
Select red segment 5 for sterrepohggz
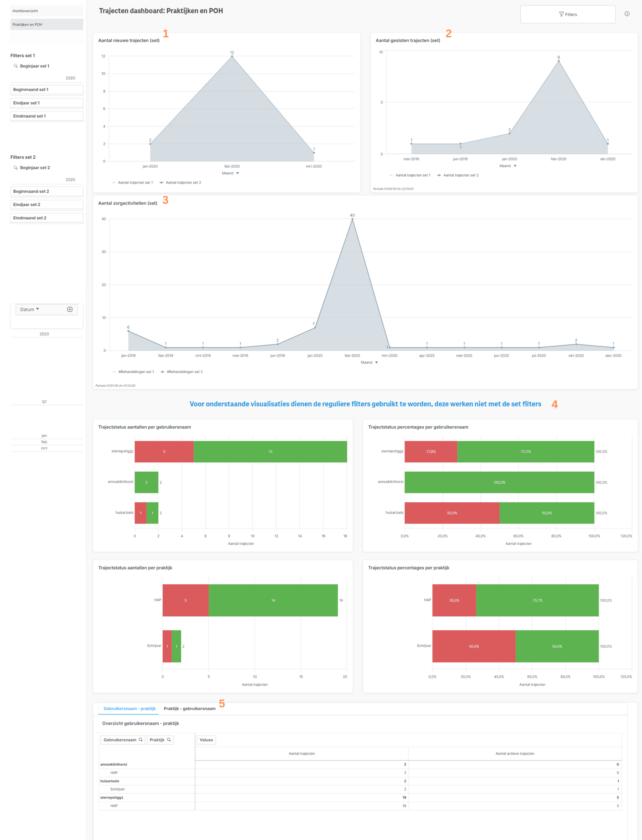coord(164,452)
